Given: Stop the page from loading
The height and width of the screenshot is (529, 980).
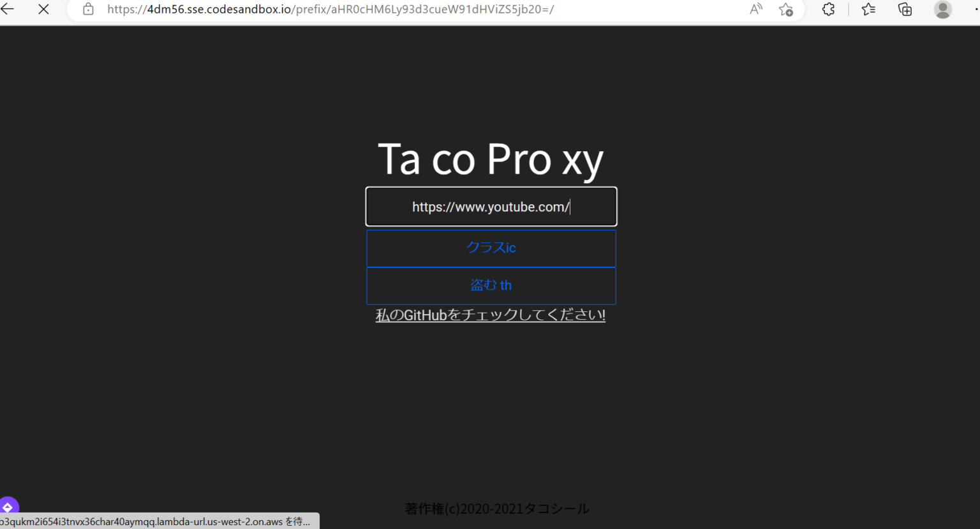Looking at the screenshot, I should tap(43, 9).
